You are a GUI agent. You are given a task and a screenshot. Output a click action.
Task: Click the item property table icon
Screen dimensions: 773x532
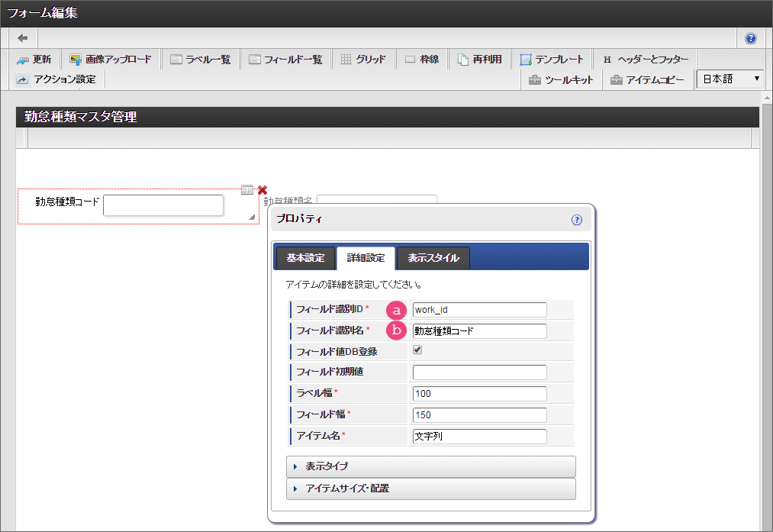[x=247, y=190]
